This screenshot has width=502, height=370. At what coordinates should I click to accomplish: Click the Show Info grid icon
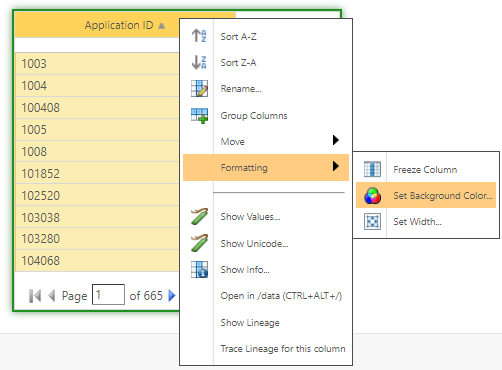(199, 269)
